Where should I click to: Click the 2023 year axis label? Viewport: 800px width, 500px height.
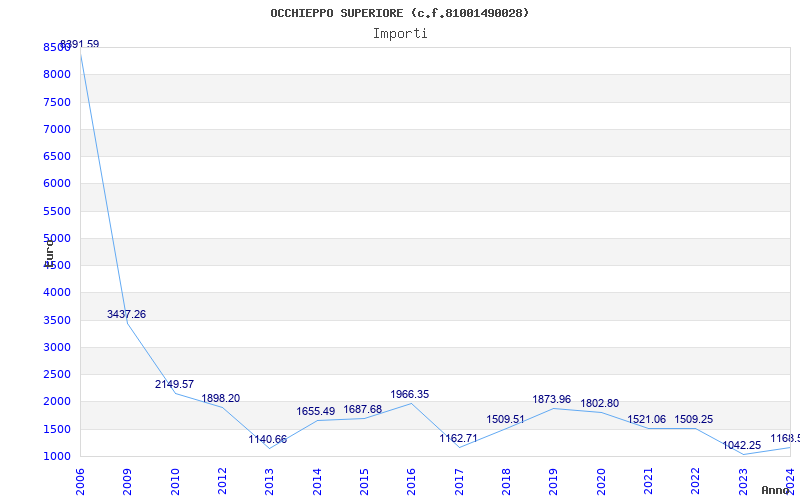click(x=743, y=479)
